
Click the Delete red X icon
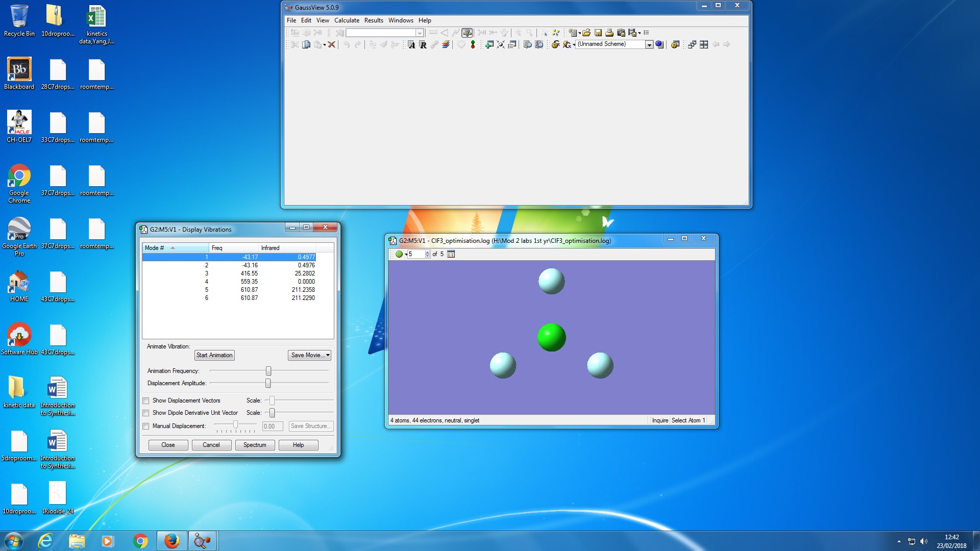pyautogui.click(x=331, y=44)
